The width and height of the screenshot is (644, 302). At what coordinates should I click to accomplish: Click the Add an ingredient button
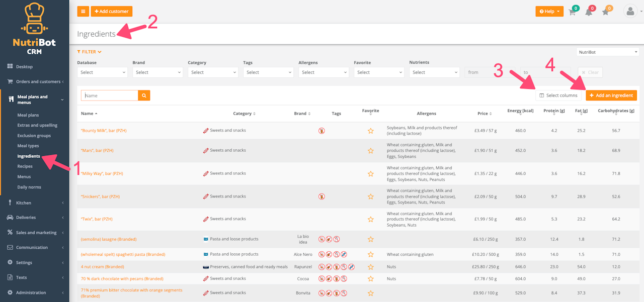[x=611, y=95]
